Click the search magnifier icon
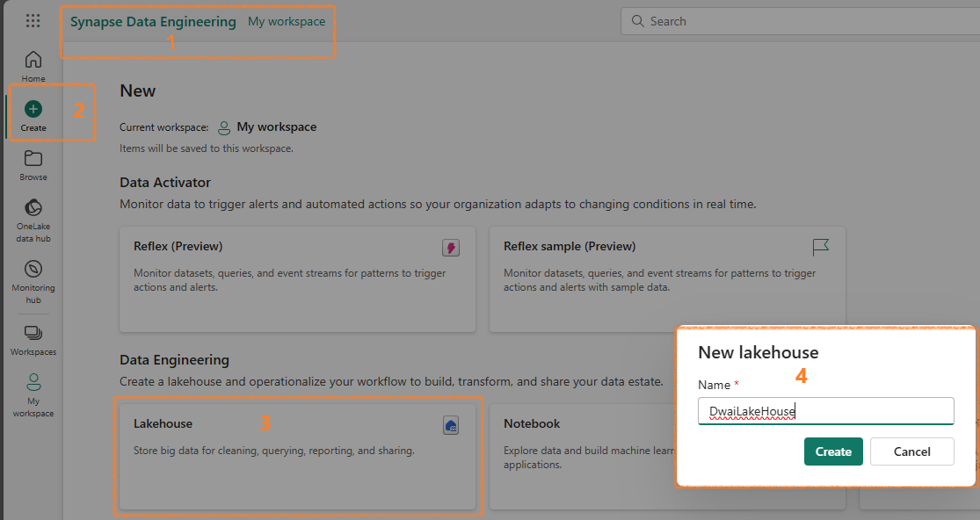This screenshot has width=980, height=520. coord(637,21)
